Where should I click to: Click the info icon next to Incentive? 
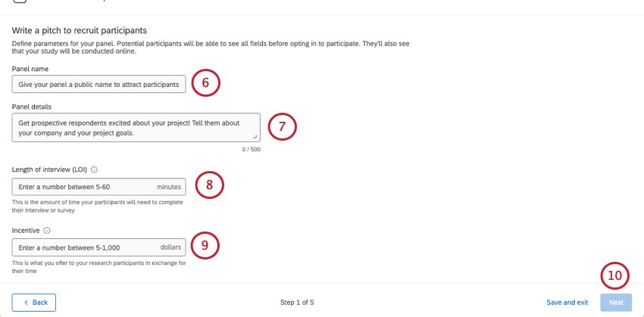click(47, 231)
